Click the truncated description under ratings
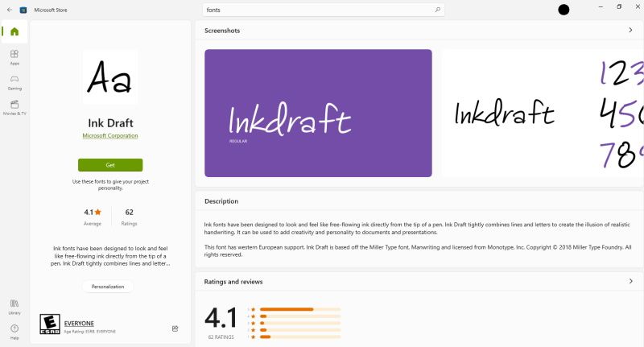Image resolution: width=644 pixels, height=347 pixels. (x=110, y=256)
